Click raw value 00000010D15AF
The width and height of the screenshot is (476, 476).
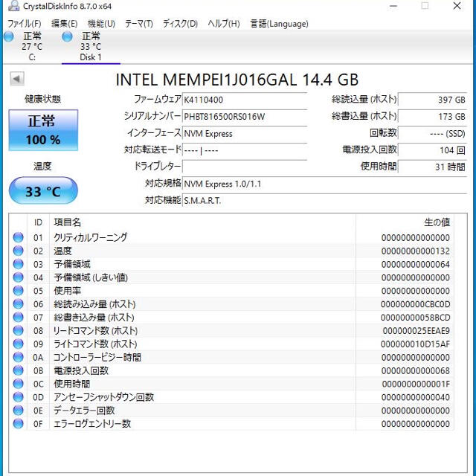point(416,344)
